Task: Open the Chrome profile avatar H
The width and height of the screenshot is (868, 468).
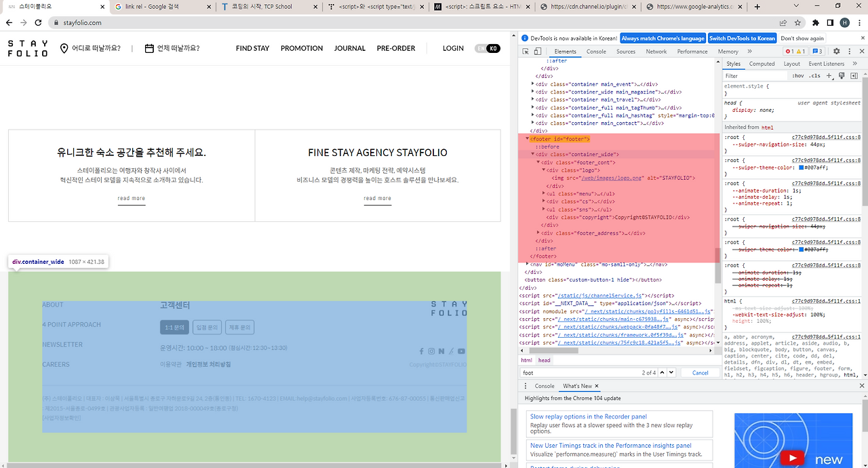Action: [844, 22]
